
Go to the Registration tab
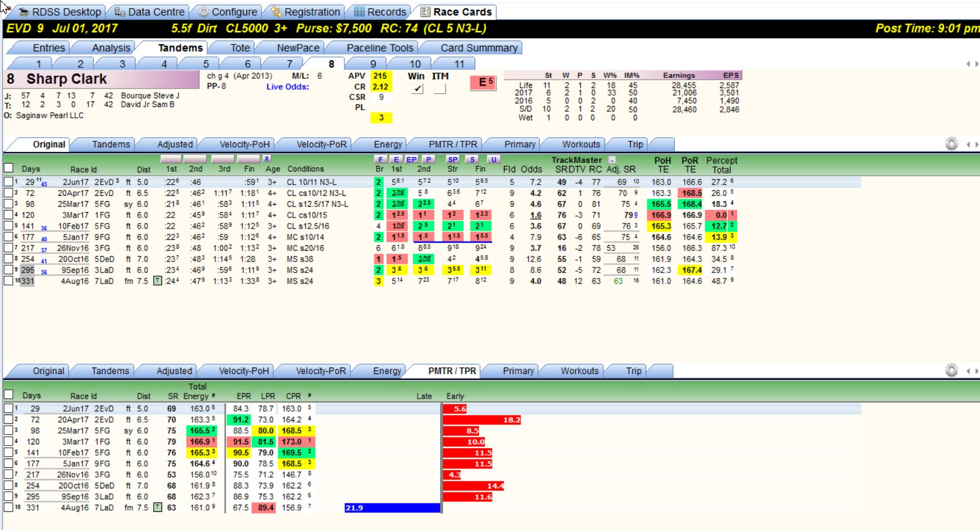click(305, 12)
